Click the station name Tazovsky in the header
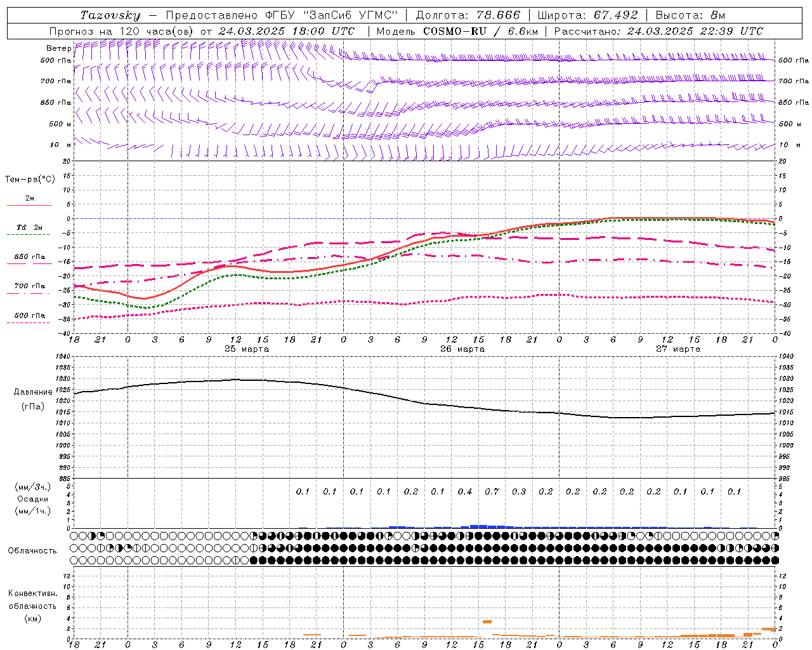Viewport: 812px width, 650px height. (x=110, y=15)
